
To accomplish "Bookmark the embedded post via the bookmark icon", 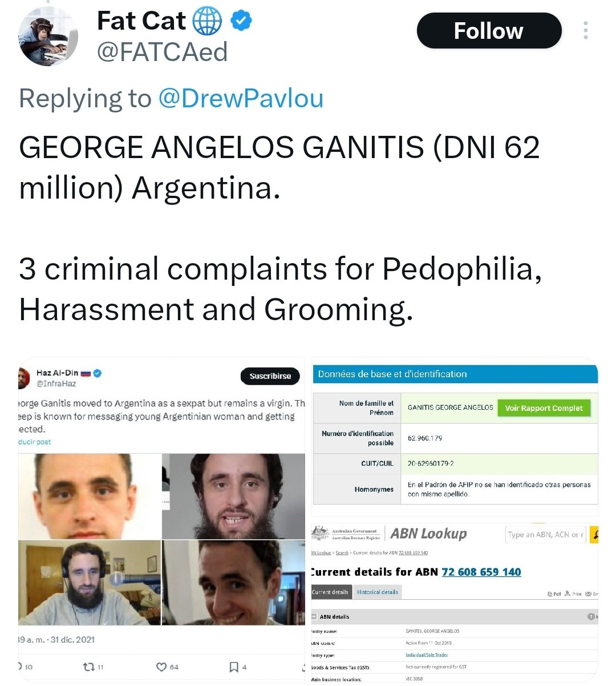I will (233, 667).
